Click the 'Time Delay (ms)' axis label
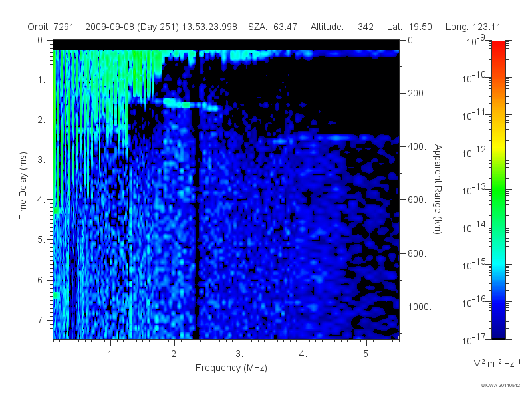This screenshot has width=532, height=399. click(x=23, y=186)
